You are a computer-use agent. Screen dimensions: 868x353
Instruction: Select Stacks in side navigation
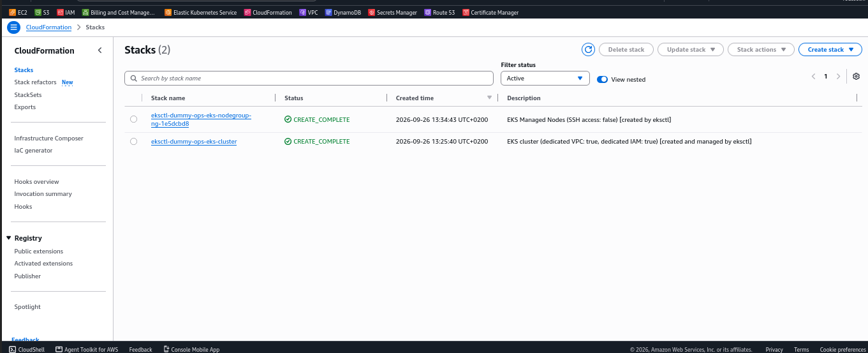pos(24,70)
